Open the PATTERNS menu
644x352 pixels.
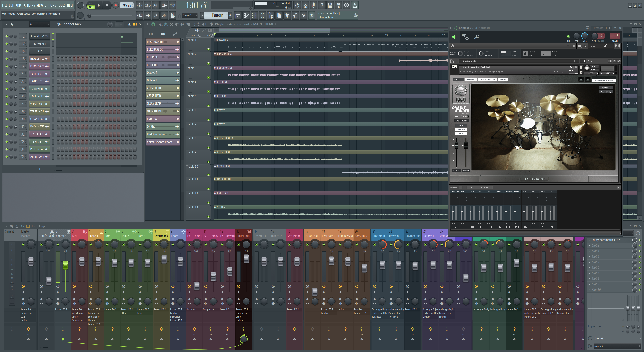[29, 5]
